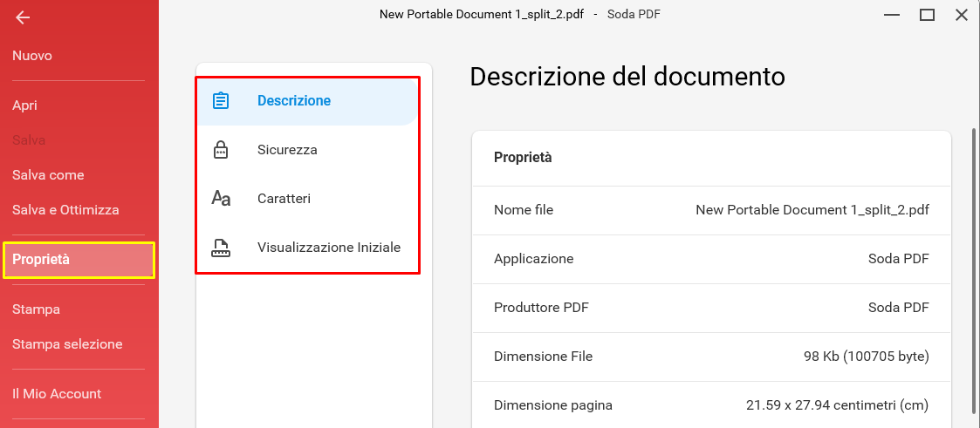Click the Dimensione File row label

coord(543,357)
